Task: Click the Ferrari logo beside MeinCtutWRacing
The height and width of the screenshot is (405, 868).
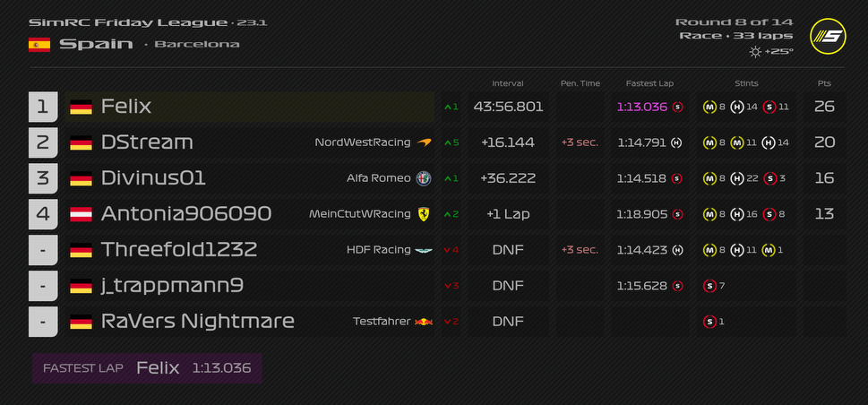Action: (423, 214)
